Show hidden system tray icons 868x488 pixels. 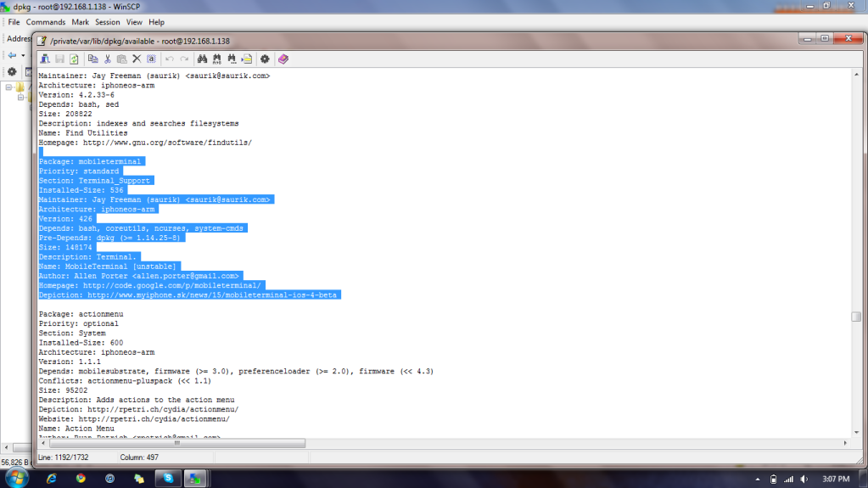[x=758, y=480]
